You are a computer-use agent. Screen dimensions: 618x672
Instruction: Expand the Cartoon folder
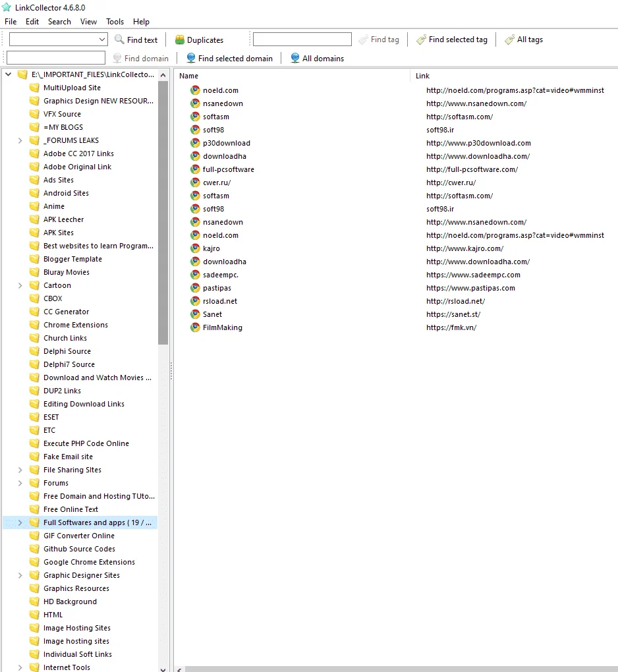click(20, 285)
